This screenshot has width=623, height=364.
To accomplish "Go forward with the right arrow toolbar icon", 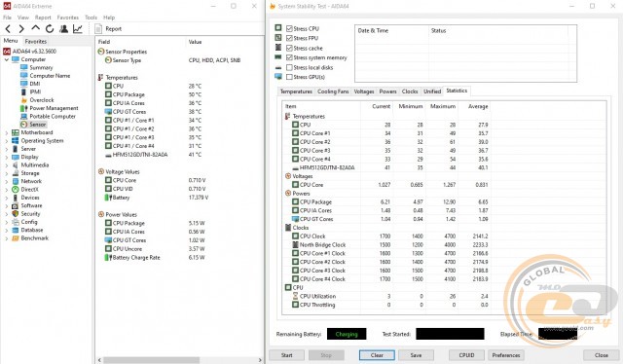I will coord(21,28).
